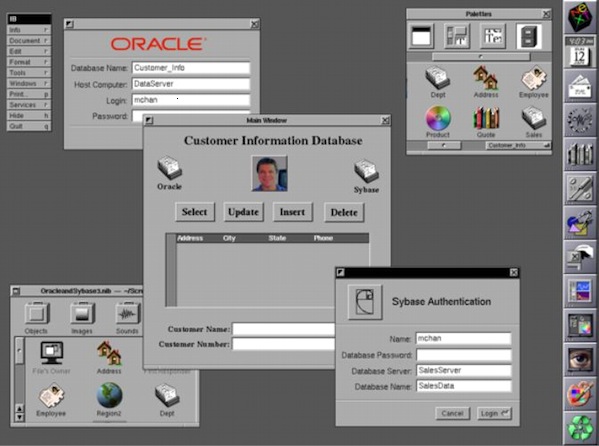Select the text palette icon in Palettes
Viewport: 599px width, 446px height.
[x=493, y=36]
